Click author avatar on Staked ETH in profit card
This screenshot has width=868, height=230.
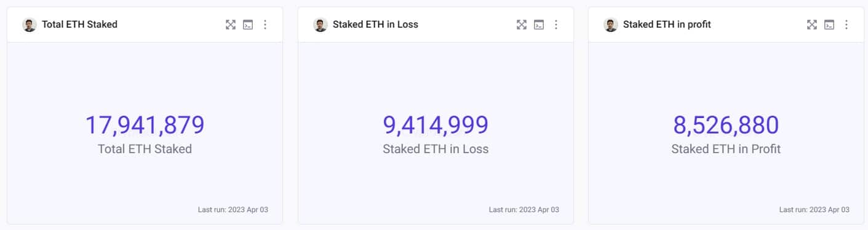[x=610, y=25]
